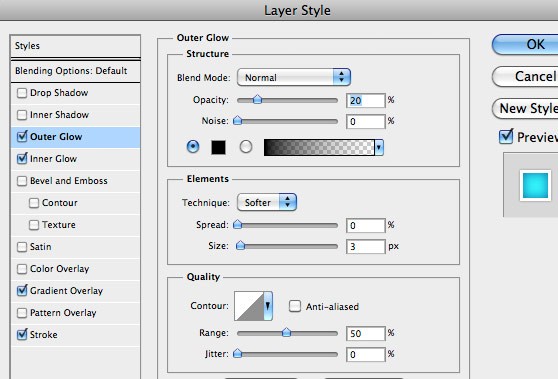The width and height of the screenshot is (558, 379).
Task: Enable the Inner Shadow checkbox
Action: pos(22,115)
